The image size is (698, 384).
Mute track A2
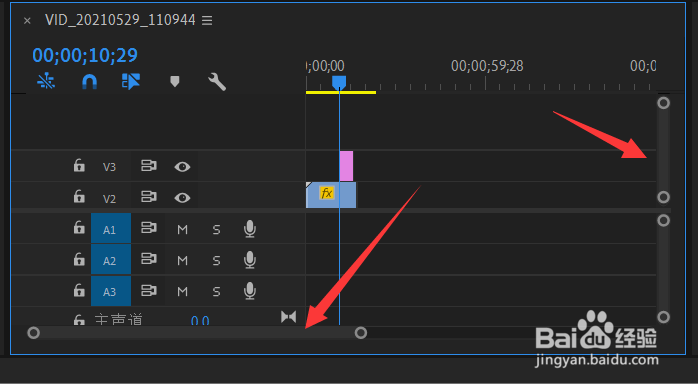183,261
